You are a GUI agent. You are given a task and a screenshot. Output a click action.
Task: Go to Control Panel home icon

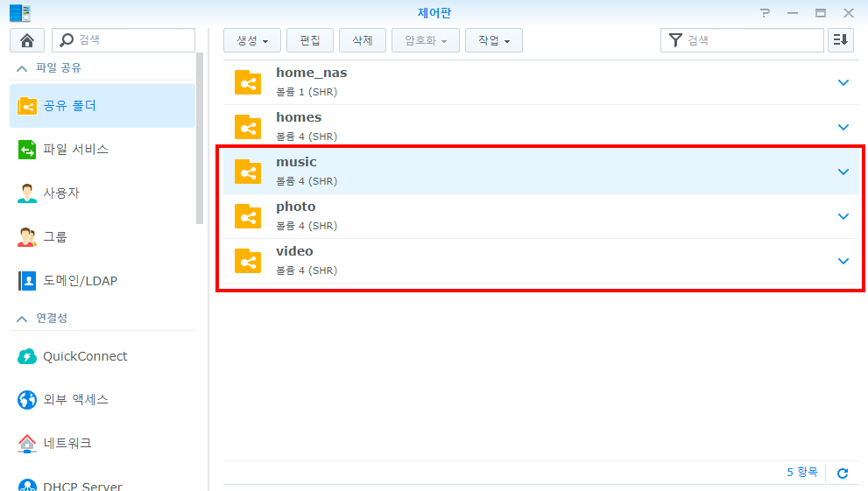26,40
